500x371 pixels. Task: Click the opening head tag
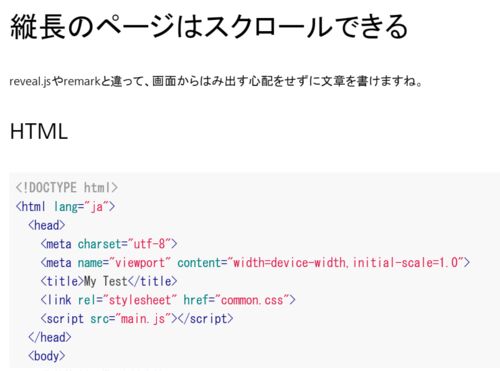point(47,225)
